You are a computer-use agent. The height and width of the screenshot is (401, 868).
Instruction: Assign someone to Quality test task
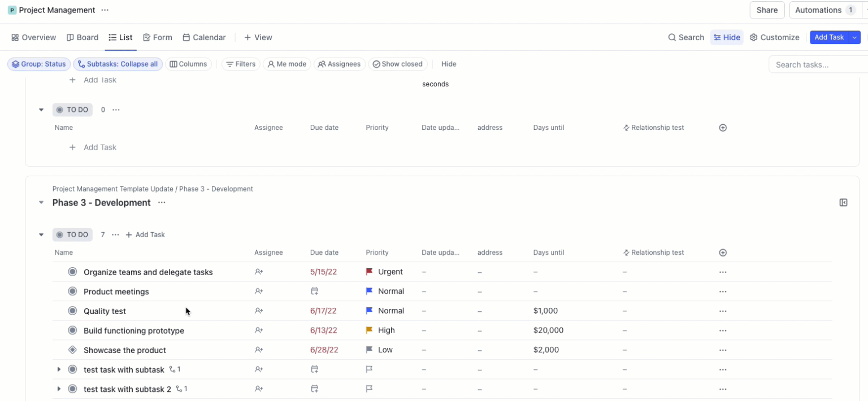[x=259, y=311]
